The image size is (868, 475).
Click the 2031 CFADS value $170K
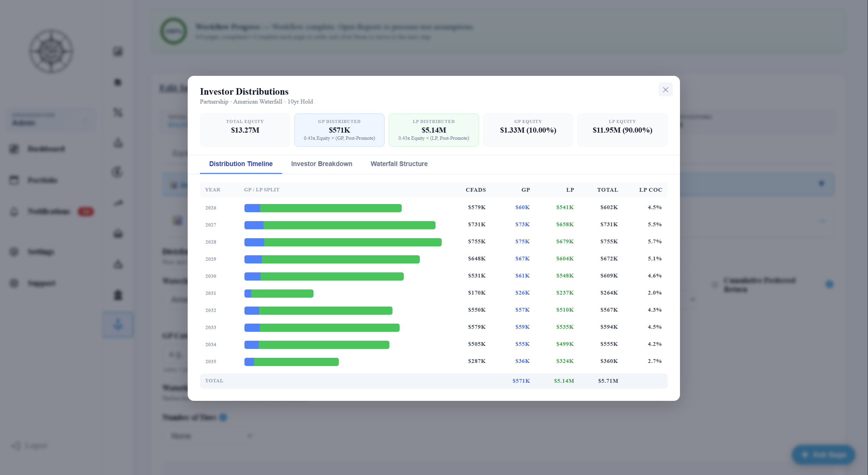click(x=477, y=293)
